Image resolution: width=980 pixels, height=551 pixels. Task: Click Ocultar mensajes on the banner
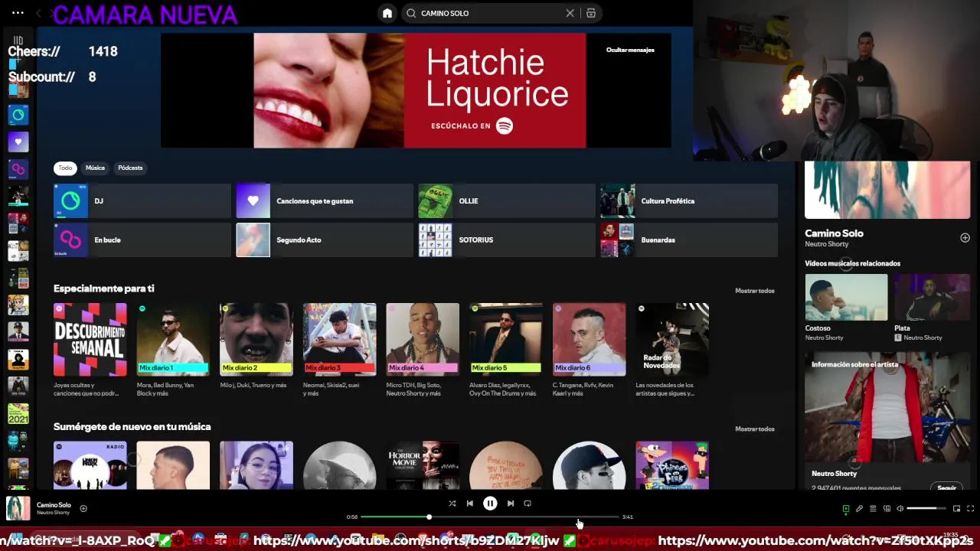(x=630, y=50)
